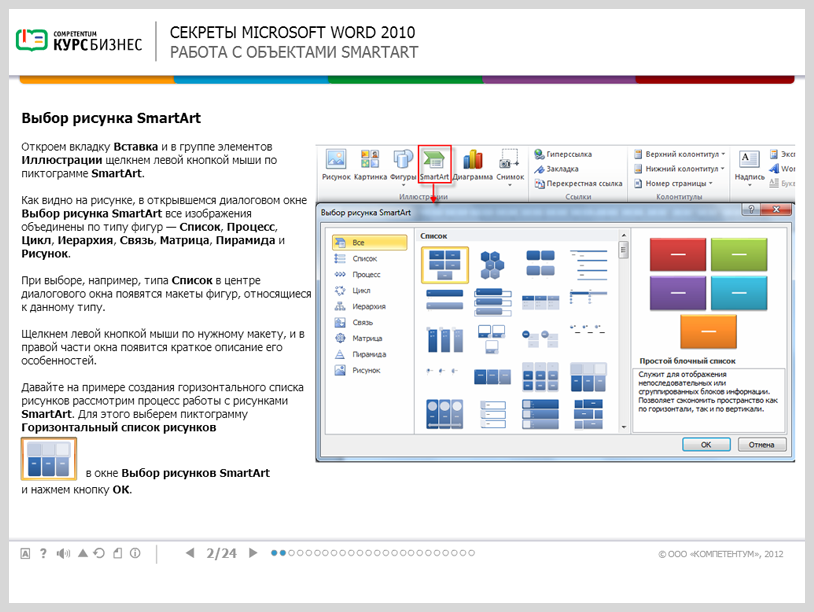Click the replay circular arrow icon
Screen dimensions: 814x612
[99, 553]
